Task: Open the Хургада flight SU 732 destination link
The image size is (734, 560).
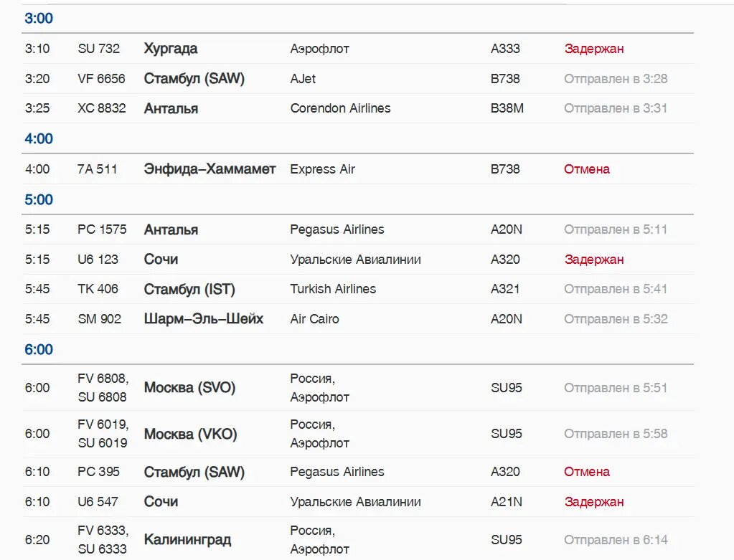Action: tap(171, 49)
